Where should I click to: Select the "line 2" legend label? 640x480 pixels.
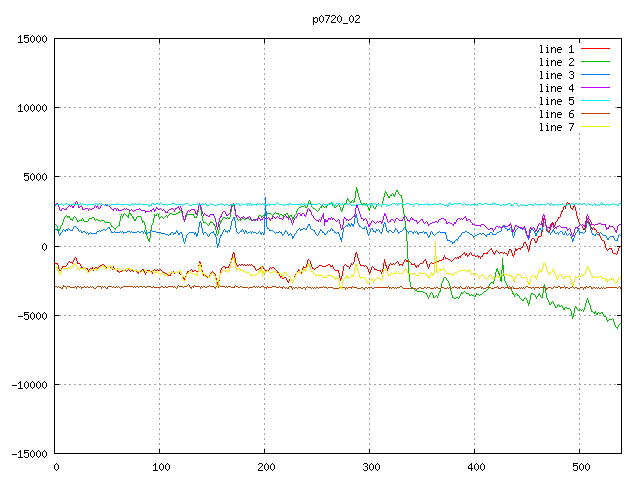556,62
